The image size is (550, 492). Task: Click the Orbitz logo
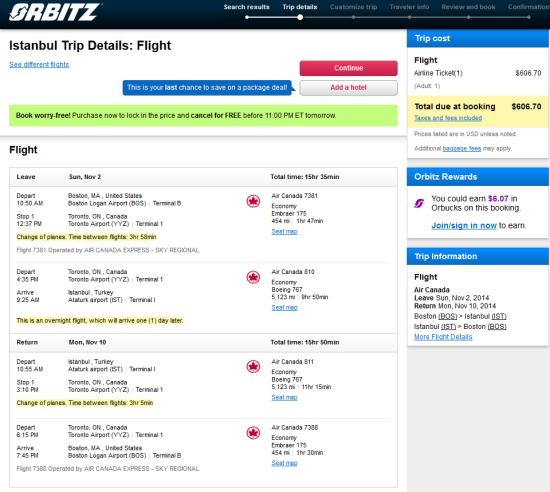coord(55,12)
